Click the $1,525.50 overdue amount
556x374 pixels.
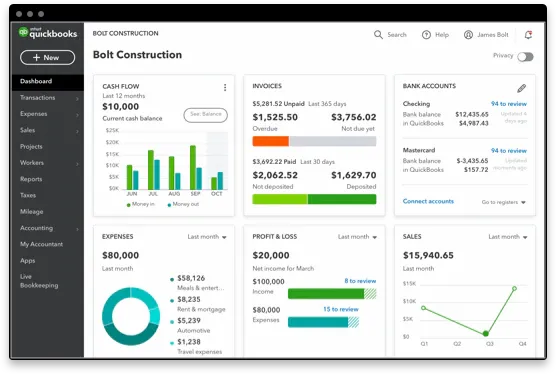(275, 117)
